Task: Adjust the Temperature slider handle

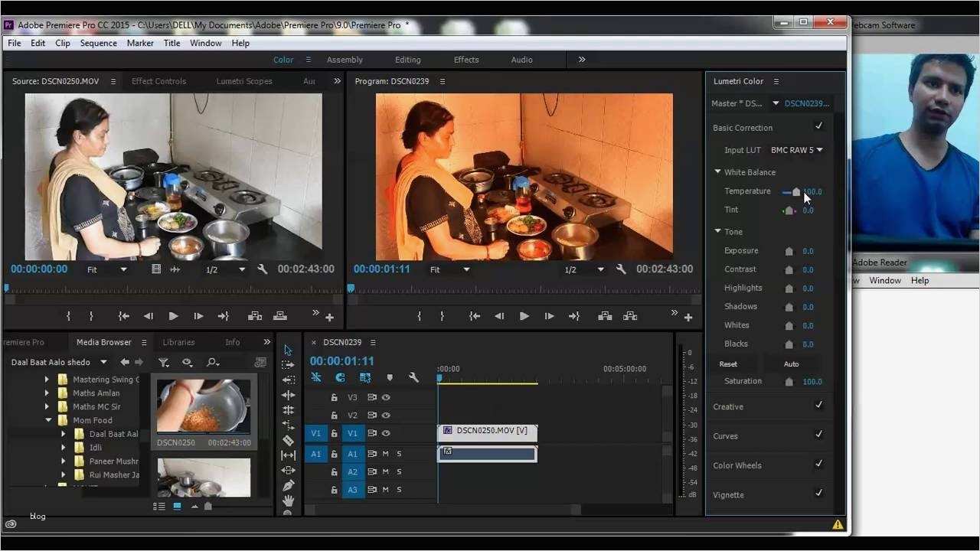Action: [x=796, y=192]
